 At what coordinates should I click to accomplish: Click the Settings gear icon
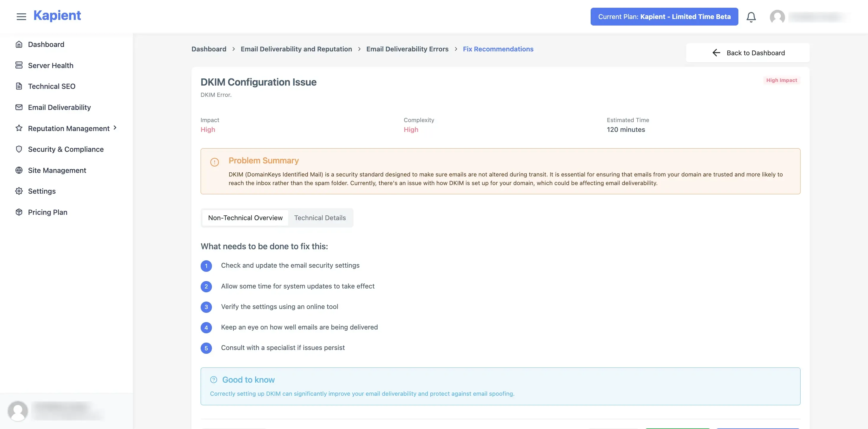(19, 191)
